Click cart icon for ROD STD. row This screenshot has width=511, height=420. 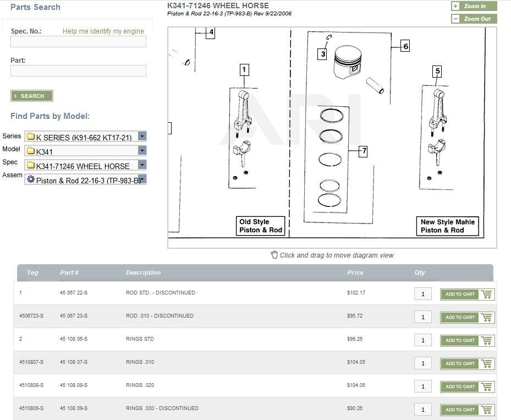tap(487, 294)
